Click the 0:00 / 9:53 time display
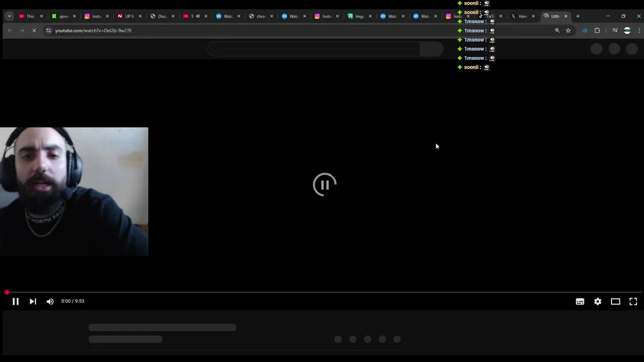This screenshot has width=644, height=362. tap(73, 301)
